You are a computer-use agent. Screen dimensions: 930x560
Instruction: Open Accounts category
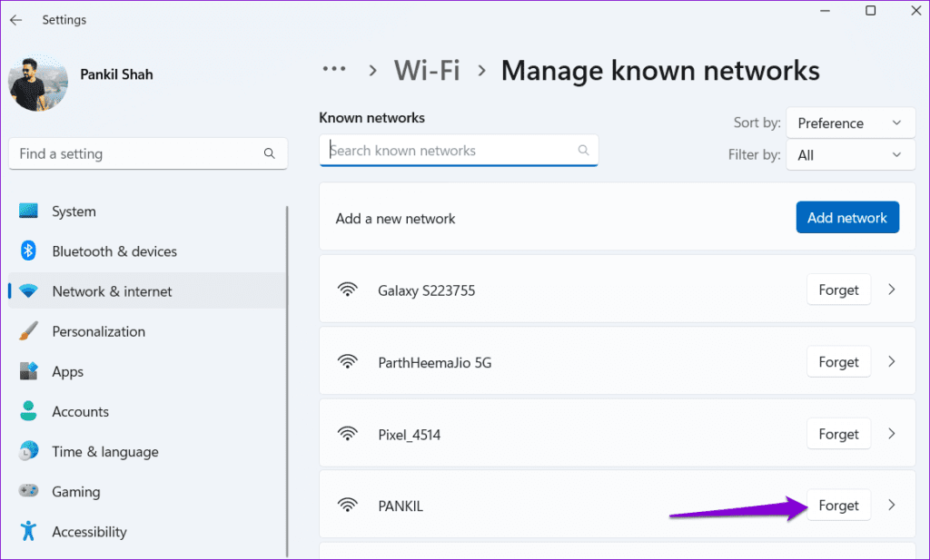(x=80, y=411)
